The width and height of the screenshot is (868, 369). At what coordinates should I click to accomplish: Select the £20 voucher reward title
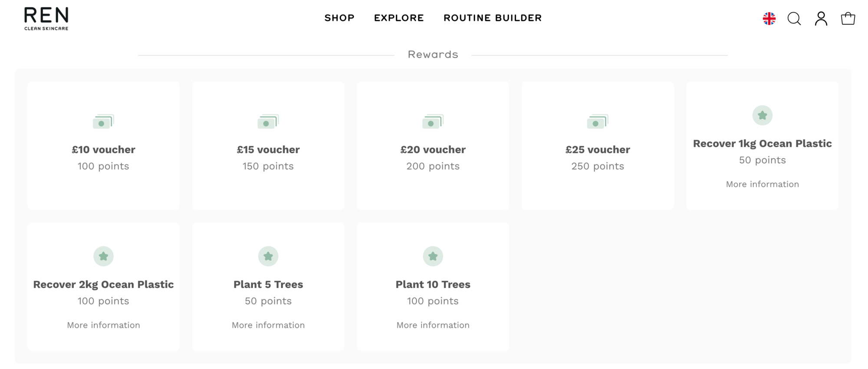pos(433,150)
